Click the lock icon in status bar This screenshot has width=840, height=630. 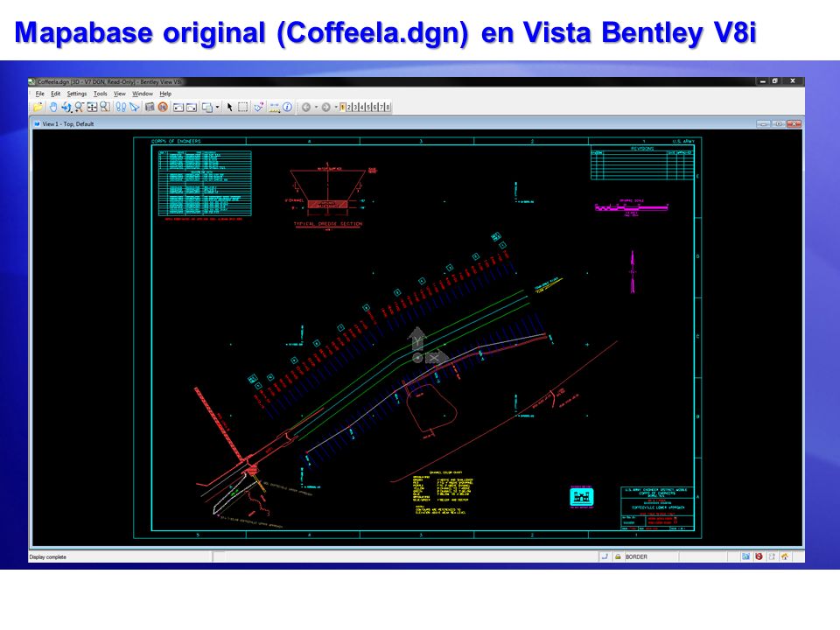(x=618, y=556)
